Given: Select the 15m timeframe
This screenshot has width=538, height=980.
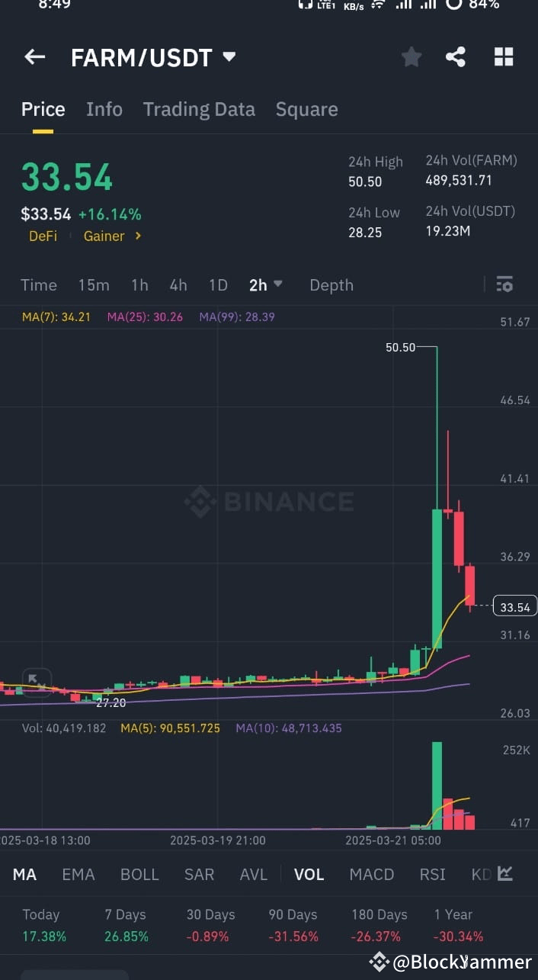Looking at the screenshot, I should pos(94,284).
